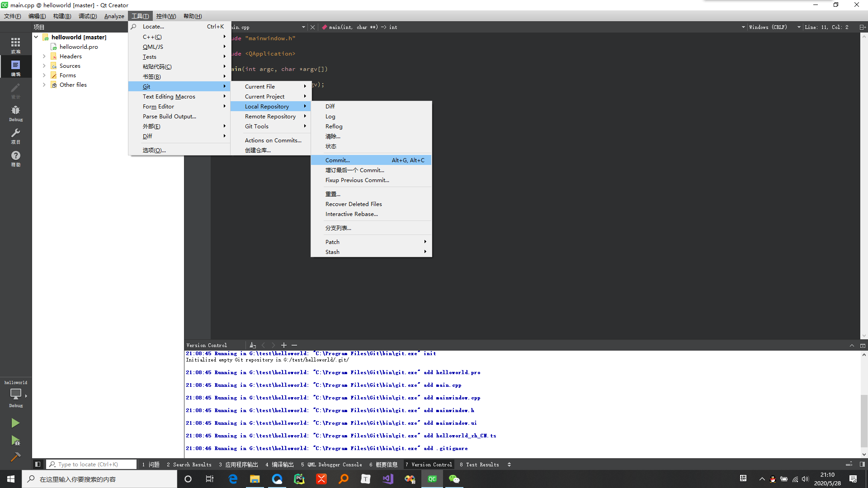Click Qt Creator taskbar icon
This screenshot has width=868, height=488.
pyautogui.click(x=432, y=479)
